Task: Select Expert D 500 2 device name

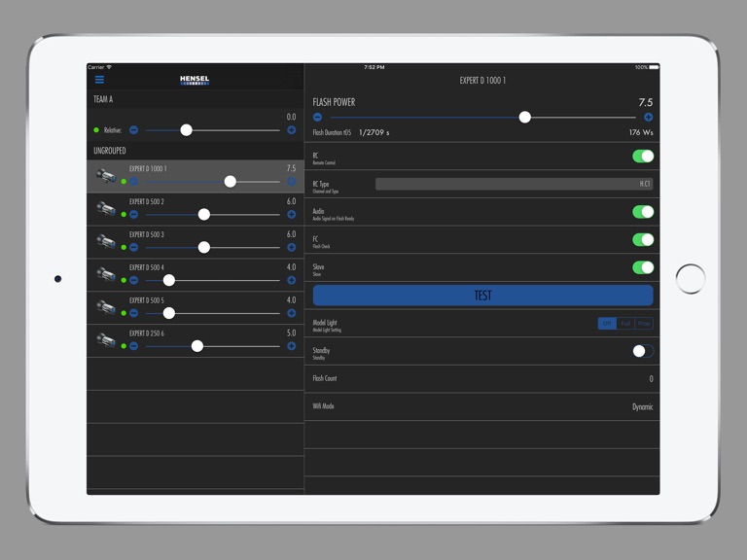Action: coord(146,202)
